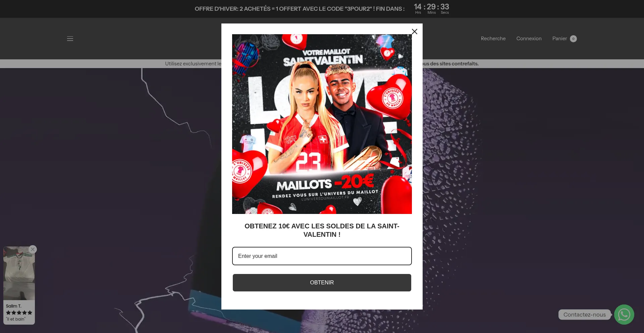
Task: Focus the 'Enter your email' field
Action: (322, 256)
